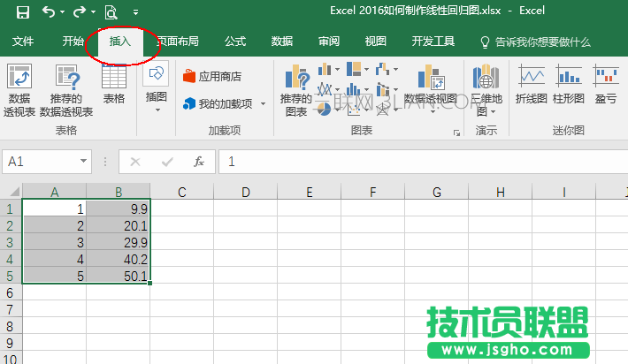Open My Add-ins (我的加载项)
The image size is (628, 364).
(x=218, y=104)
